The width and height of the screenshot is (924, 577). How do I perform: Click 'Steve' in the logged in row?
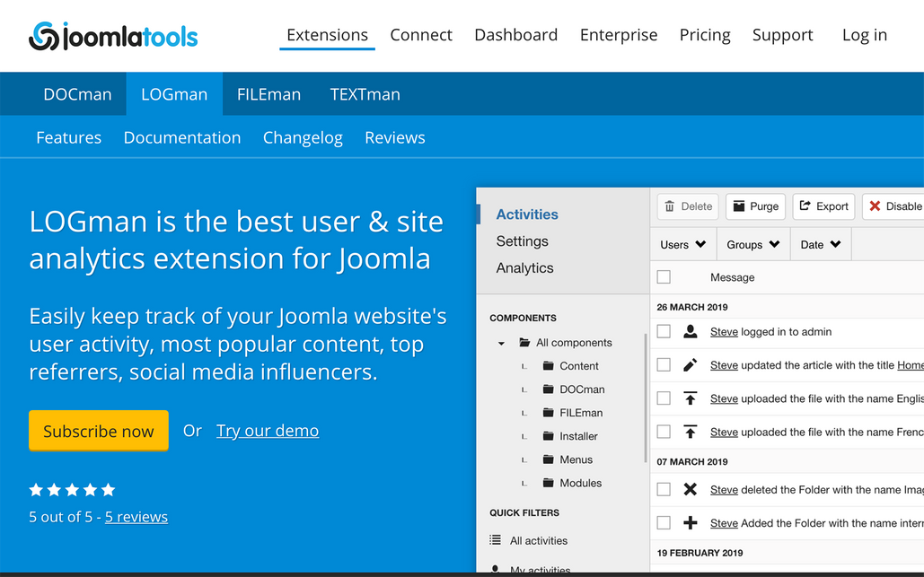724,331
